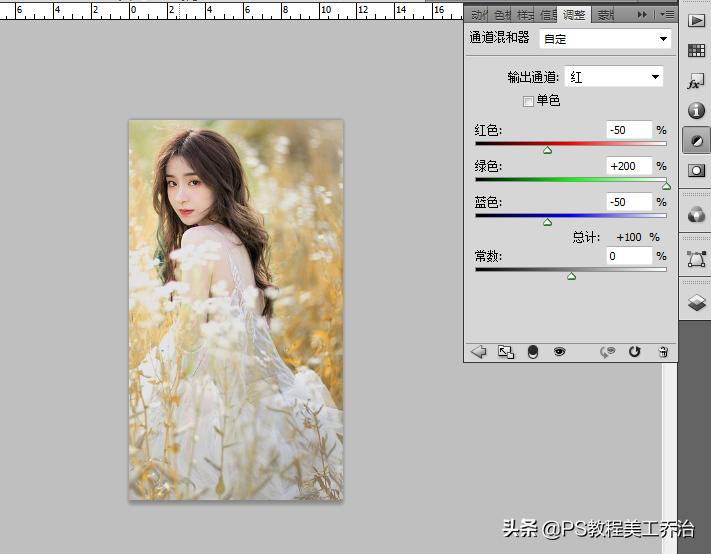Click the 绿色 value field showing +200
Image resolution: width=711 pixels, height=554 pixels.
629,166
